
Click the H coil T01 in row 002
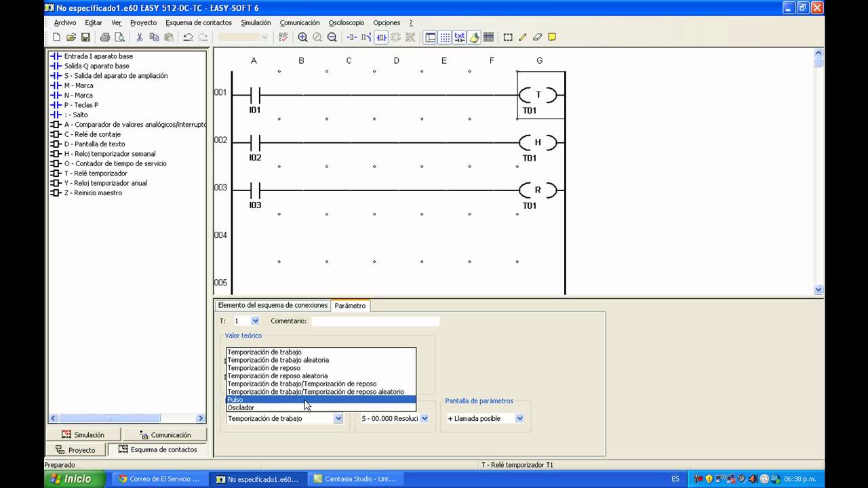[x=538, y=143]
